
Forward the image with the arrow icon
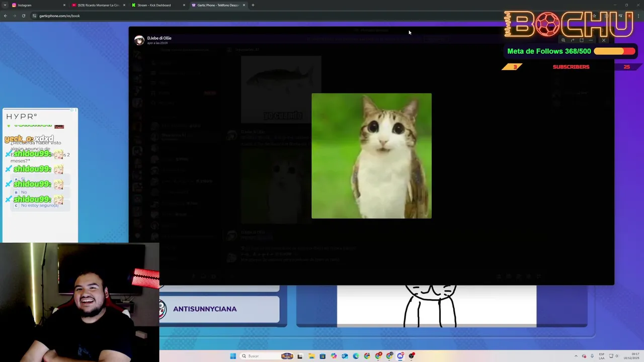(573, 40)
